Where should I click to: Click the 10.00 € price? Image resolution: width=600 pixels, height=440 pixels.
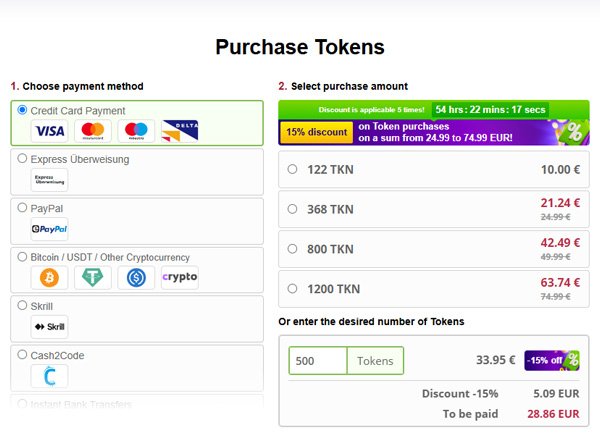click(561, 169)
